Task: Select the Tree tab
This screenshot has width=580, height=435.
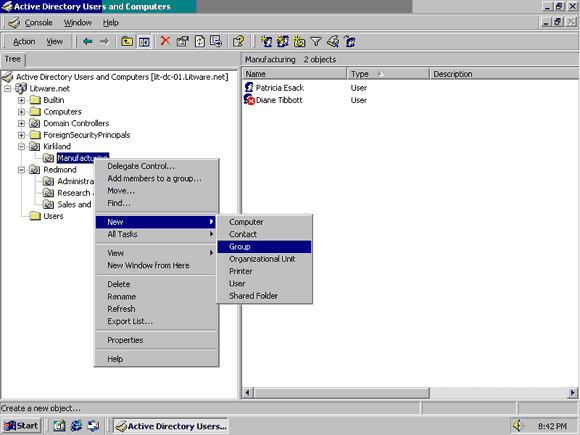Action: pos(13,60)
